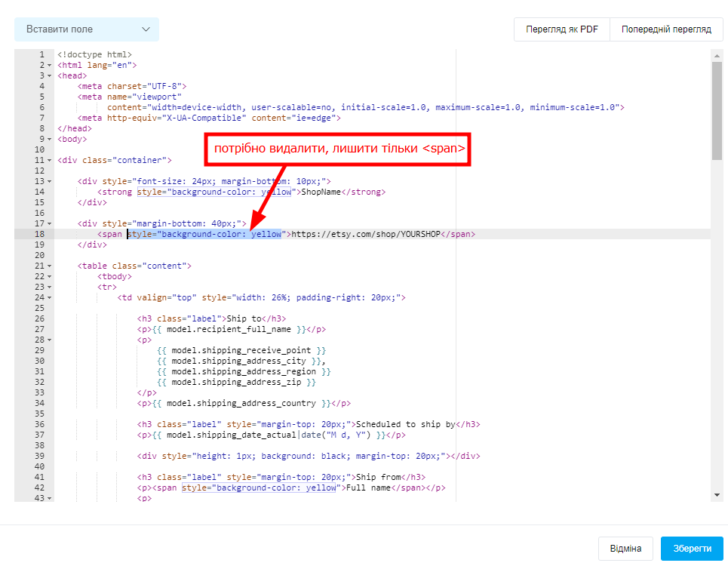Screen dimensions: 728x566
Task: Collapse fold arrow on line 22 tbody
Action: (x=50, y=277)
